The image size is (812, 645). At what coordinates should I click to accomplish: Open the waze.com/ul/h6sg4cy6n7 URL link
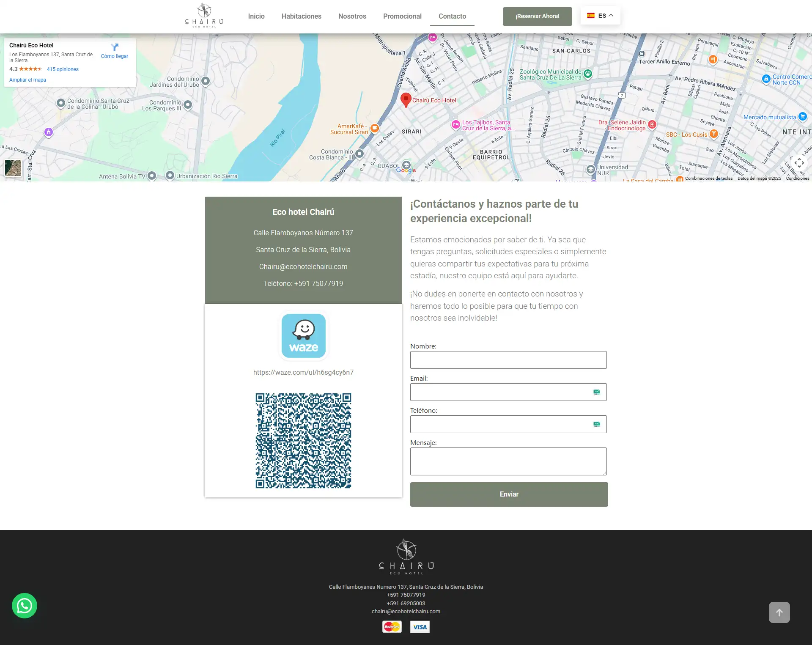tap(303, 372)
